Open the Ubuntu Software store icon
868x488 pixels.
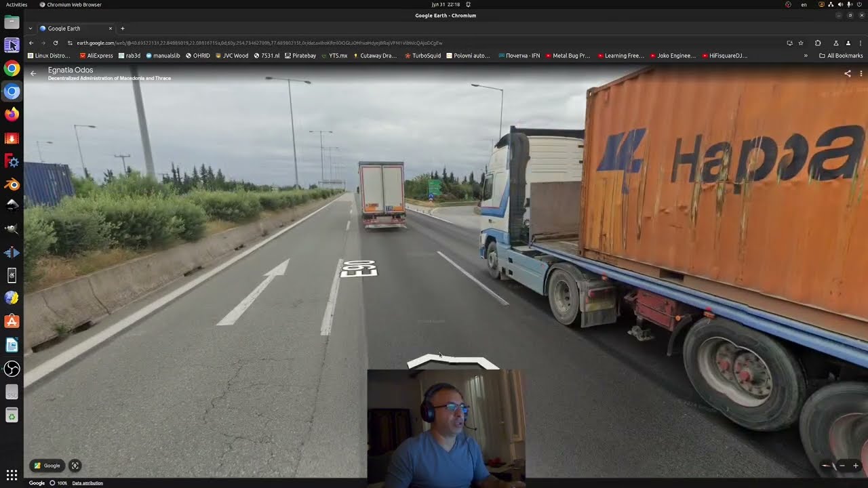tap(12, 321)
